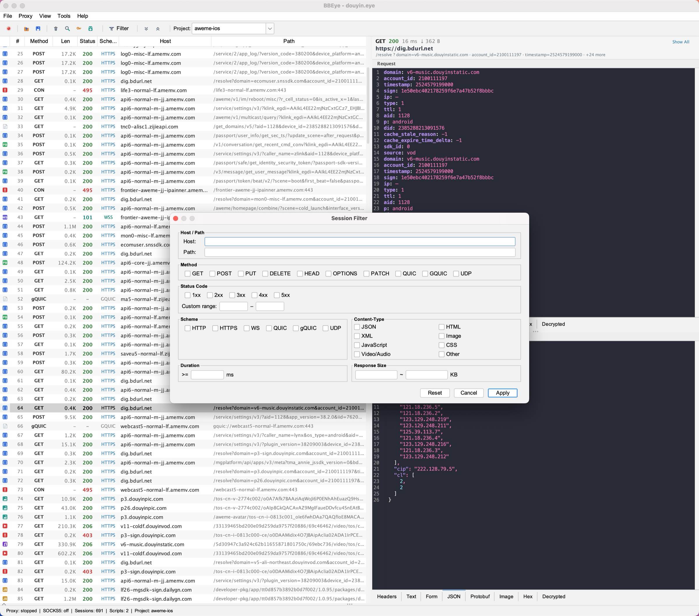Open the Tools menu
This screenshot has width=699, height=616.
63,16
